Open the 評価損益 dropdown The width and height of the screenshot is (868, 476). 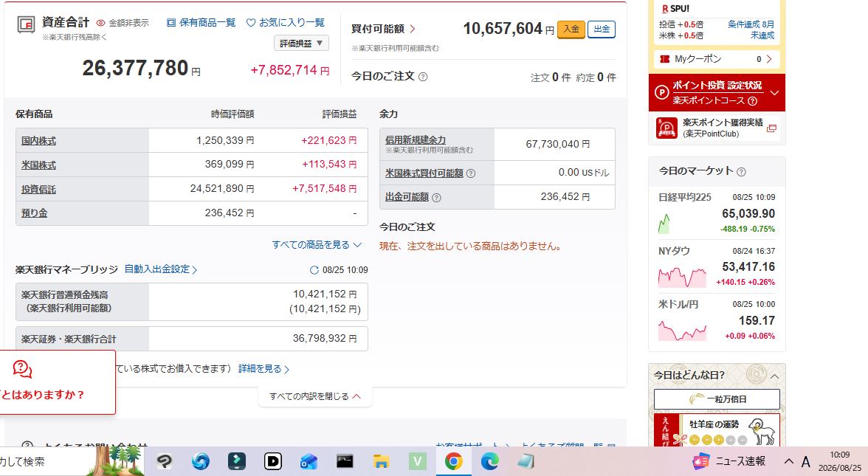(x=301, y=43)
